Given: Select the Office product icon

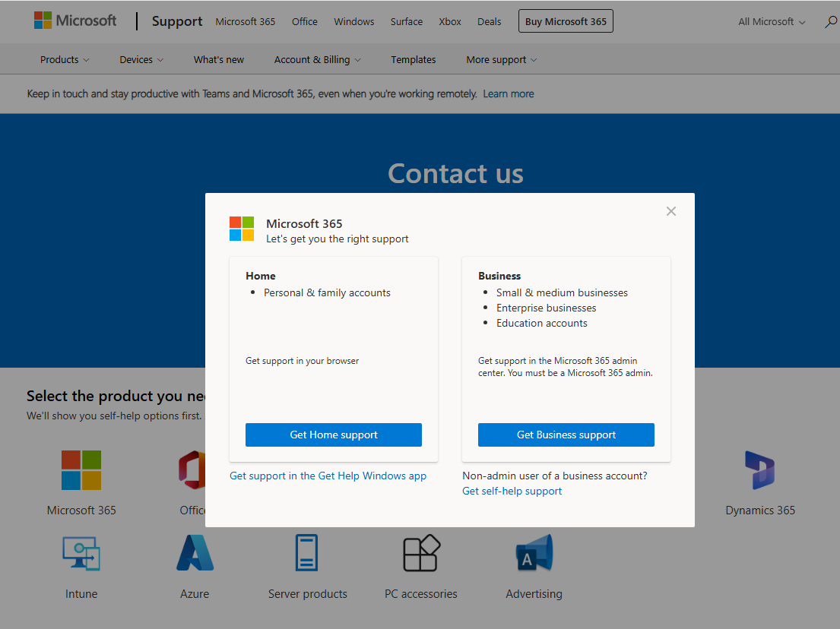Looking at the screenshot, I should (192, 470).
